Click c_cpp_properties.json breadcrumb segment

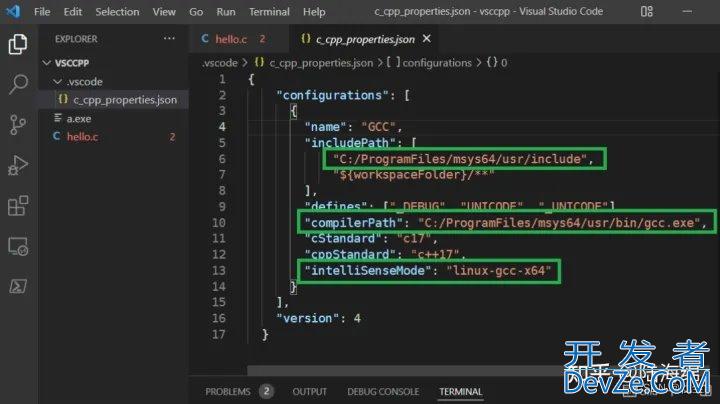tap(321, 62)
